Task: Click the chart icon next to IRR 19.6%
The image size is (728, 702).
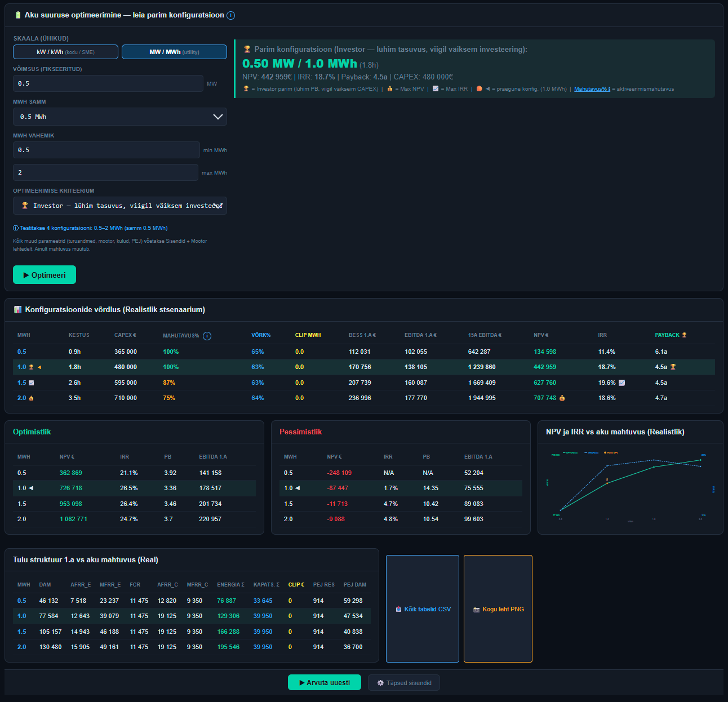Action: (622, 383)
